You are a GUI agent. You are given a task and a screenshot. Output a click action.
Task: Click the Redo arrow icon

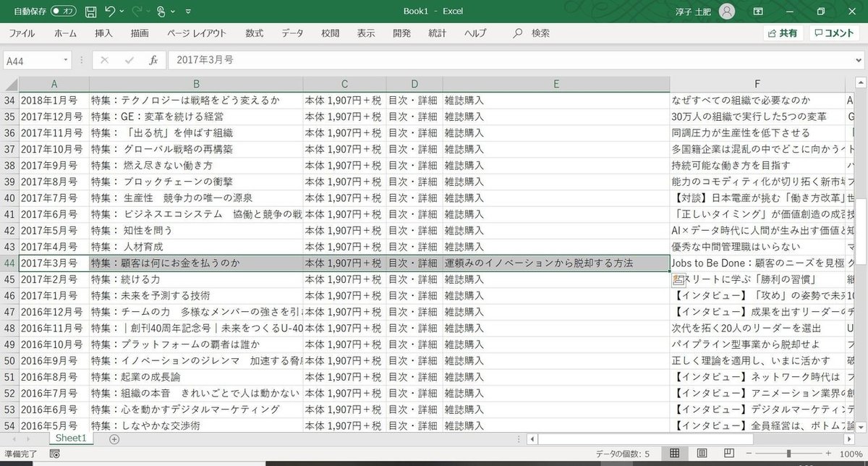point(137,12)
